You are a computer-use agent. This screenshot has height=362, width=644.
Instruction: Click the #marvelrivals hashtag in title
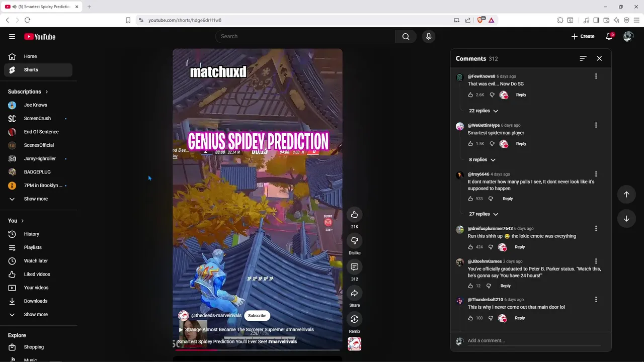tap(282, 341)
